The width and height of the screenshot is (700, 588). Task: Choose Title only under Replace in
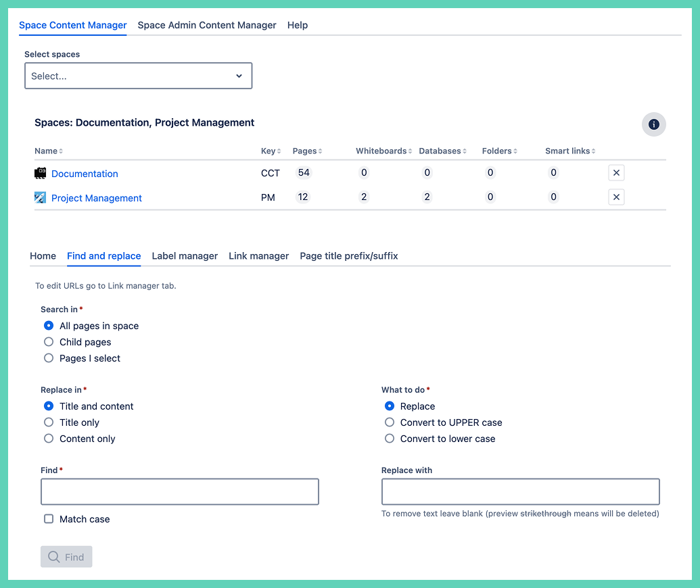coord(49,422)
